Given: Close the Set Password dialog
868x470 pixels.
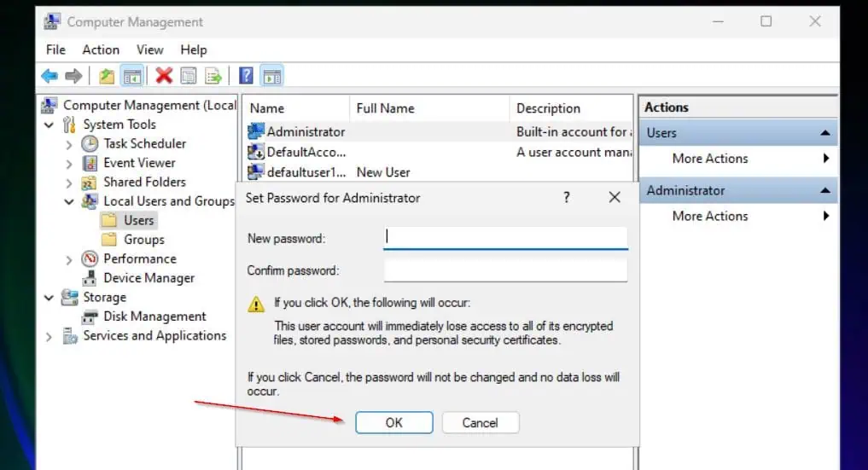Looking at the screenshot, I should [615, 197].
